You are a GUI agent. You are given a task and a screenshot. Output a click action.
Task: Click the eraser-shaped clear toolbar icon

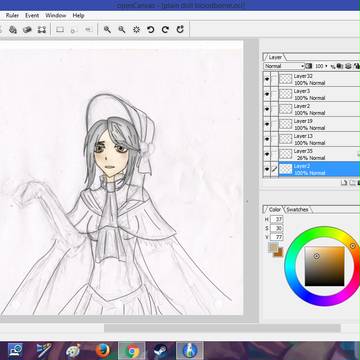point(27,30)
